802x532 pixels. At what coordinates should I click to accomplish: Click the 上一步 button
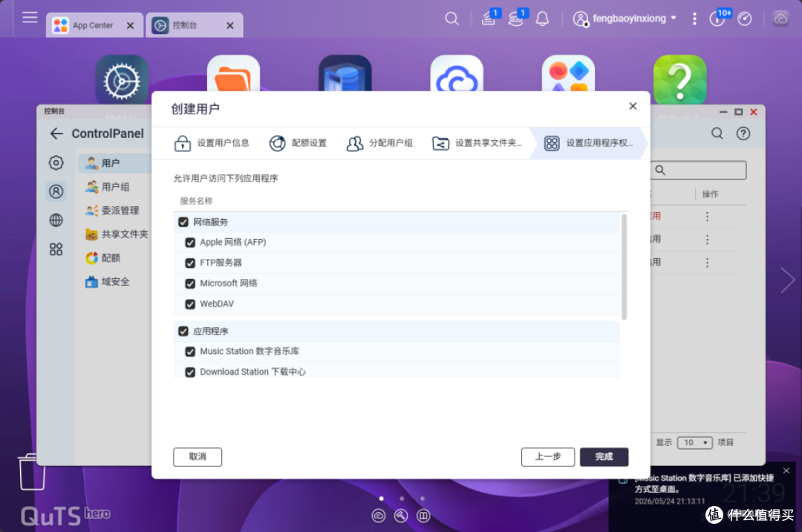coord(548,457)
